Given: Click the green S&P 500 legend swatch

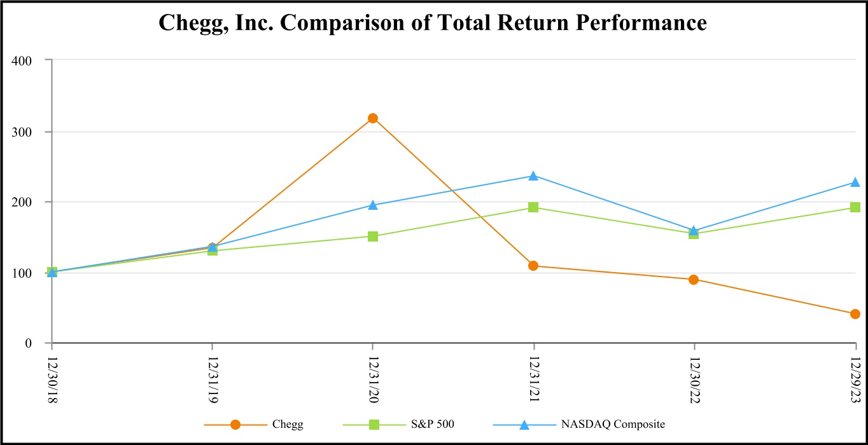Looking at the screenshot, I should click(374, 425).
